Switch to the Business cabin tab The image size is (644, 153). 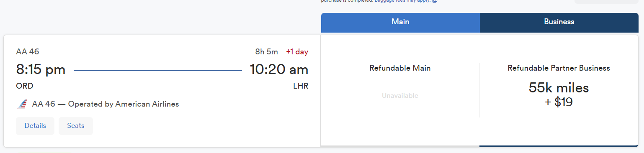pyautogui.click(x=559, y=23)
